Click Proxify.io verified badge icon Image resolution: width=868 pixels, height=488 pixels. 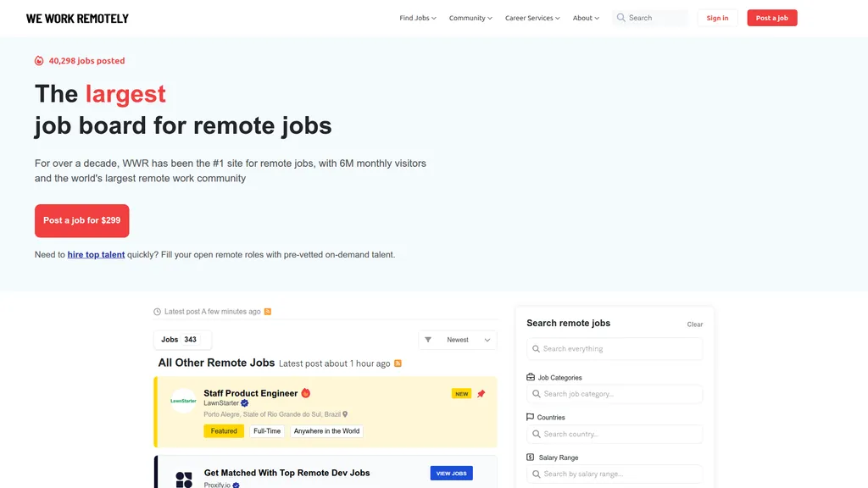(236, 485)
